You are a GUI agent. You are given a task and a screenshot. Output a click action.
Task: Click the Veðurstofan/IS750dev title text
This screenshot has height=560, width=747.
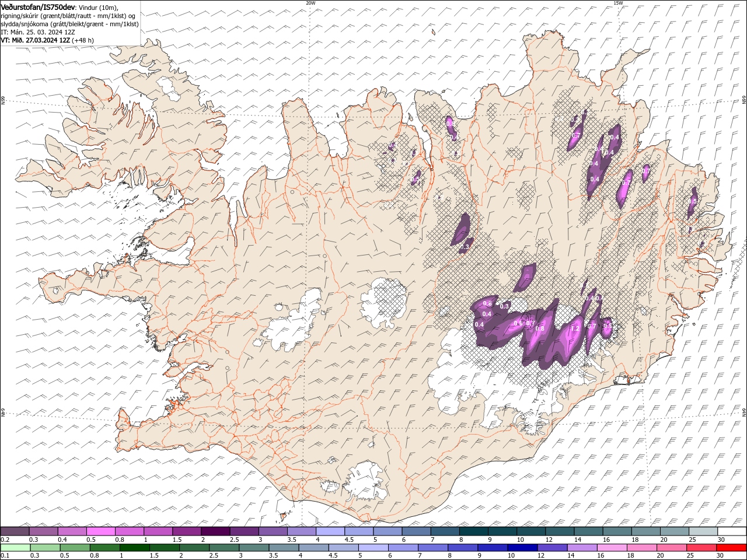(x=38, y=7)
